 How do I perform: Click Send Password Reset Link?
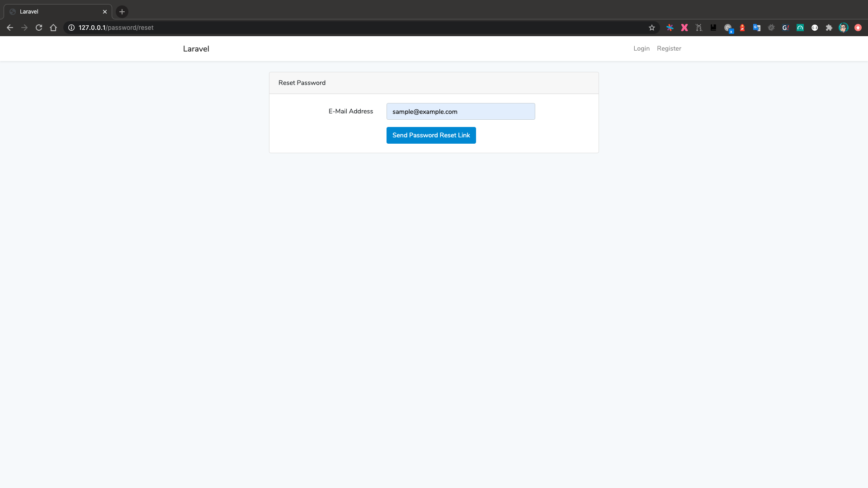(x=431, y=135)
